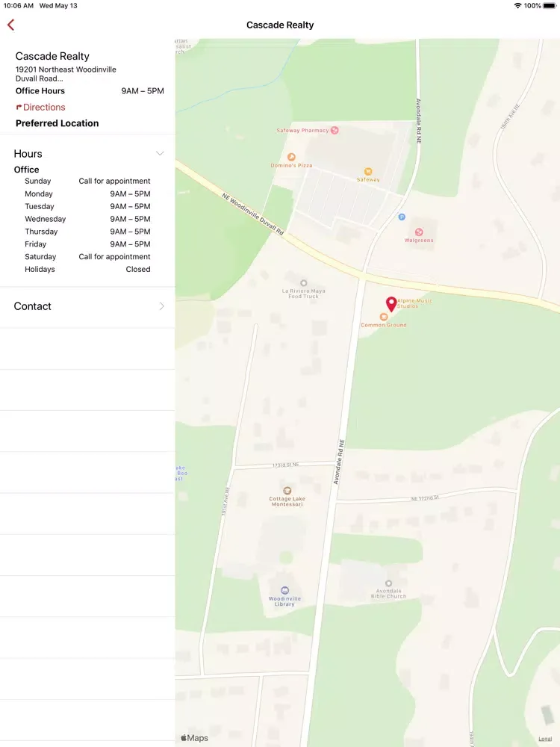Image resolution: width=560 pixels, height=747 pixels.
Task: Select the Friday hours row
Action: 87,244
